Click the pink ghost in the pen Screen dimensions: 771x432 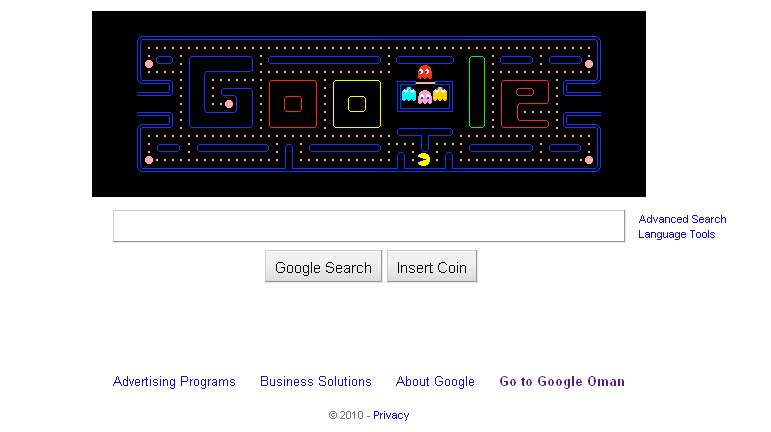(425, 97)
